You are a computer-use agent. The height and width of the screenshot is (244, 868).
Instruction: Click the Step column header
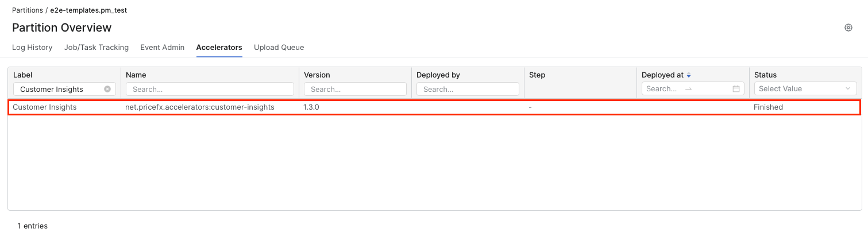pyautogui.click(x=537, y=75)
